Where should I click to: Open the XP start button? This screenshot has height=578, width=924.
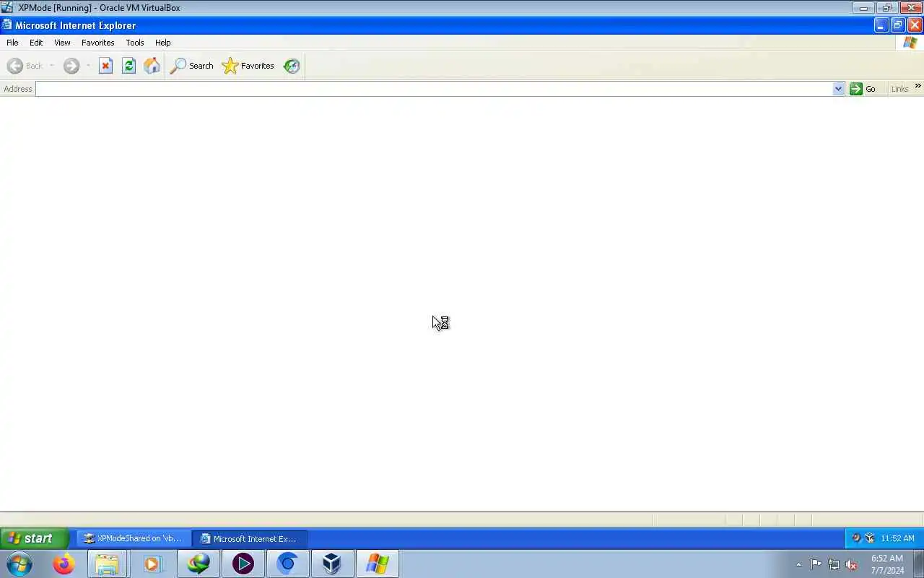(x=34, y=538)
